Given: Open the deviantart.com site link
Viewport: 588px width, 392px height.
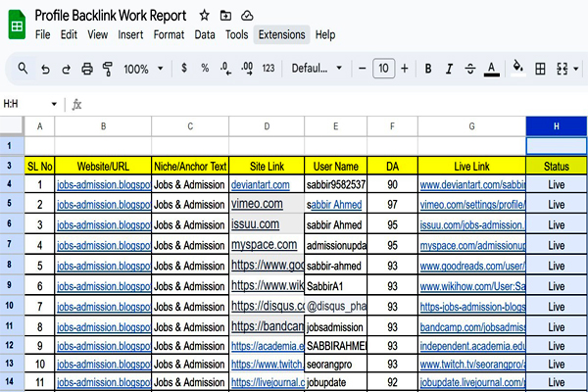Looking at the screenshot, I should coord(260,184).
